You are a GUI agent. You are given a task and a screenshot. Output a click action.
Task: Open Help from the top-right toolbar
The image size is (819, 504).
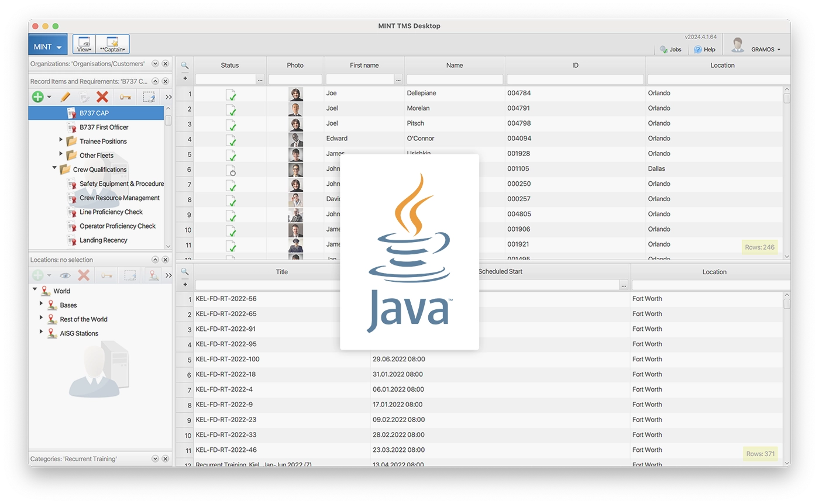point(704,50)
